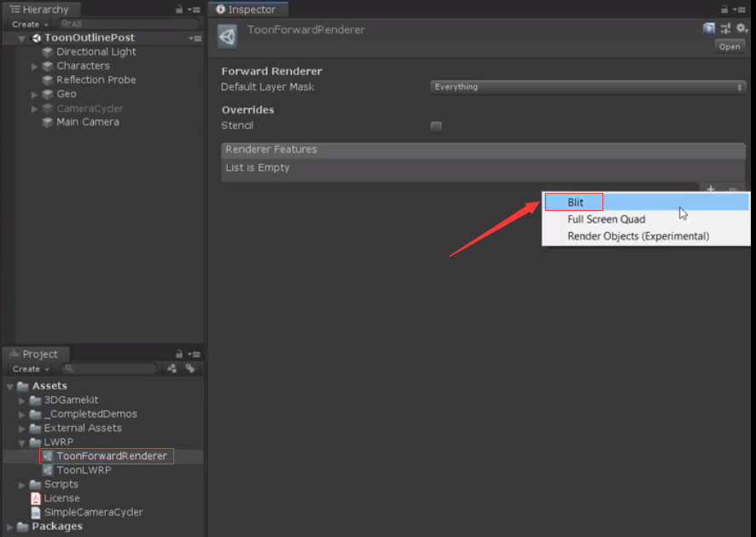Open the Default Layer Mask dropdown

588,87
